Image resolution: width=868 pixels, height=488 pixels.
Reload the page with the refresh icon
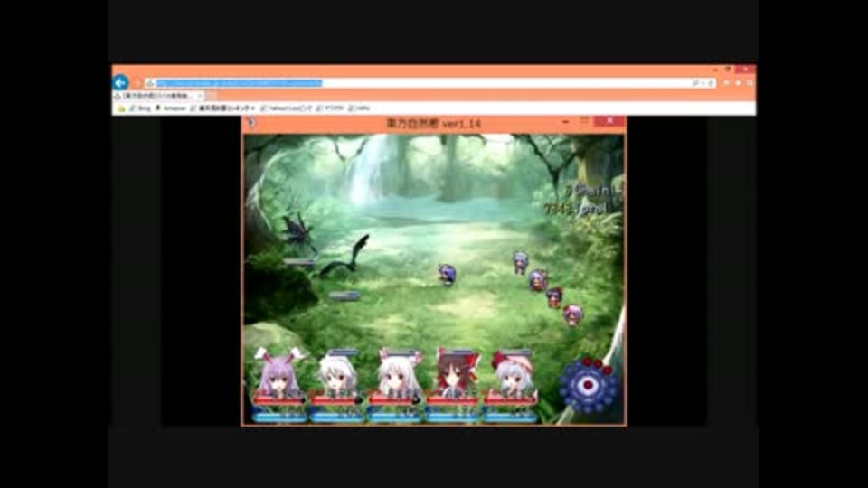coord(711,83)
